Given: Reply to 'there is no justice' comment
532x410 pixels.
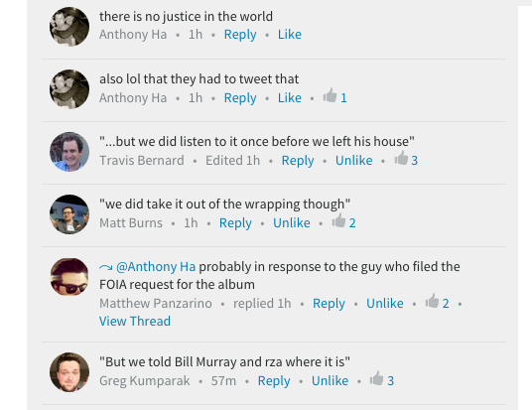Looking at the screenshot, I should click(x=240, y=35).
